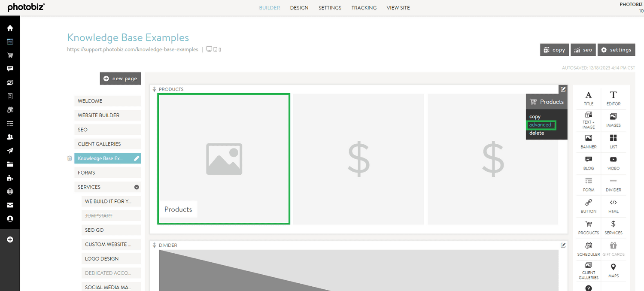The image size is (644, 291).
Task: Choose advanced from the Products menu
Action: tap(540, 125)
